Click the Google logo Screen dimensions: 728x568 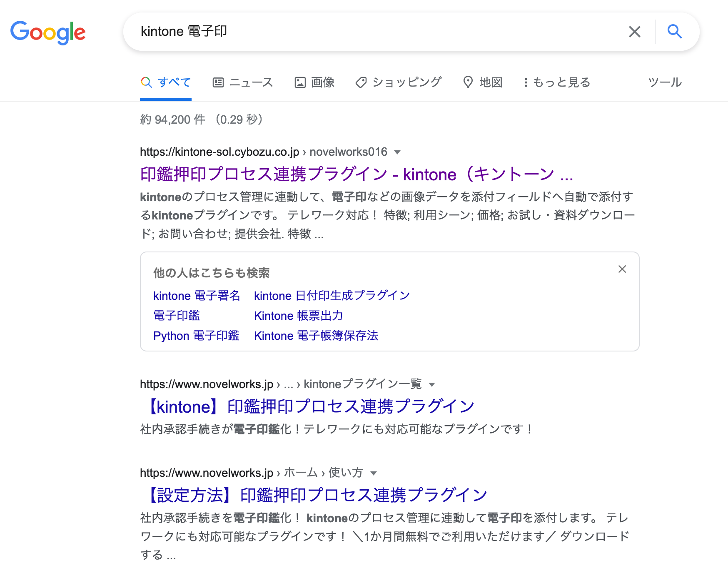[48, 32]
